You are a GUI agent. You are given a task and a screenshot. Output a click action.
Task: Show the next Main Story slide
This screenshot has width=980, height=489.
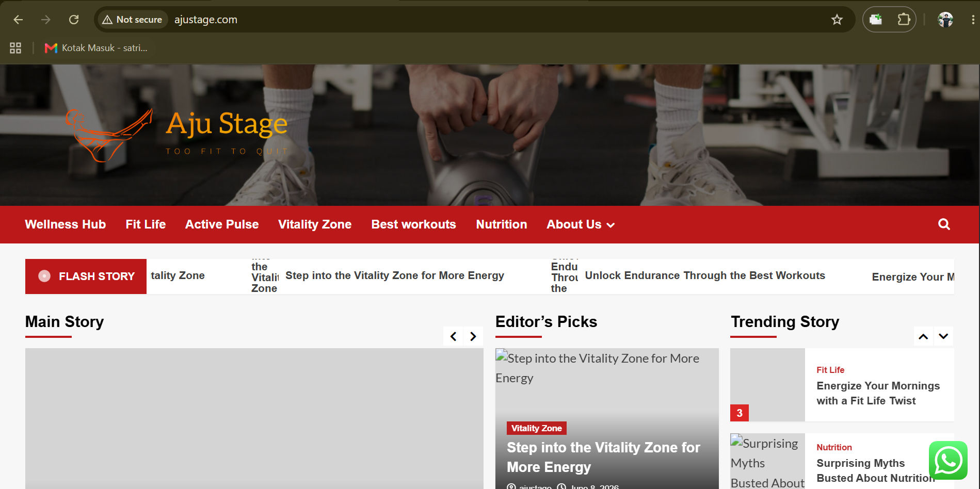pos(473,336)
